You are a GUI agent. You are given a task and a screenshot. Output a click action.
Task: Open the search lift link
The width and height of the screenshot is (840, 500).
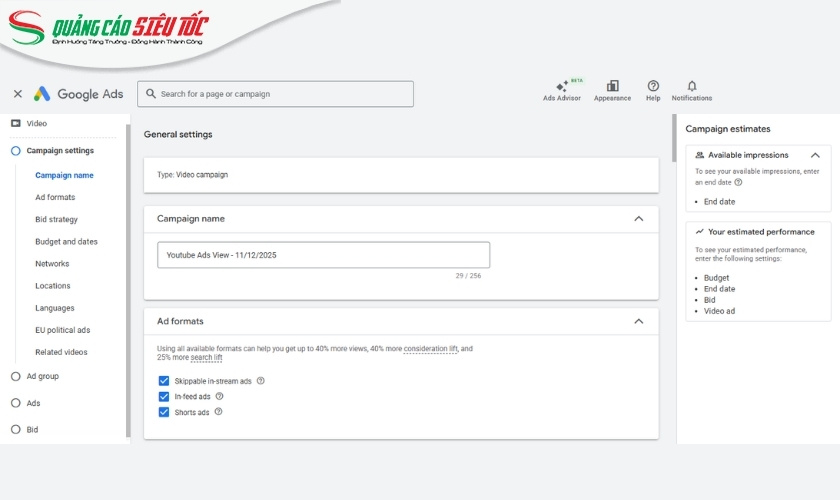206,358
